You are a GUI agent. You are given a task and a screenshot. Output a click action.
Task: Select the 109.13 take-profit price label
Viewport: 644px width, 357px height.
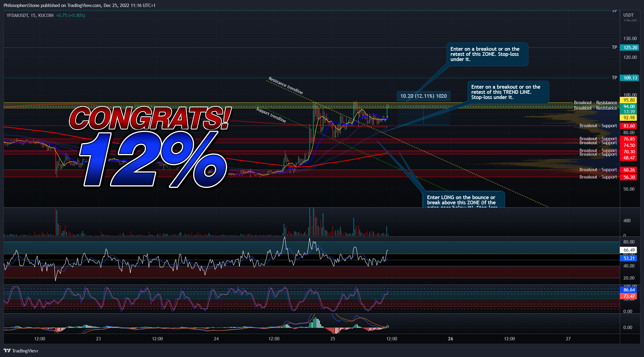pos(629,78)
